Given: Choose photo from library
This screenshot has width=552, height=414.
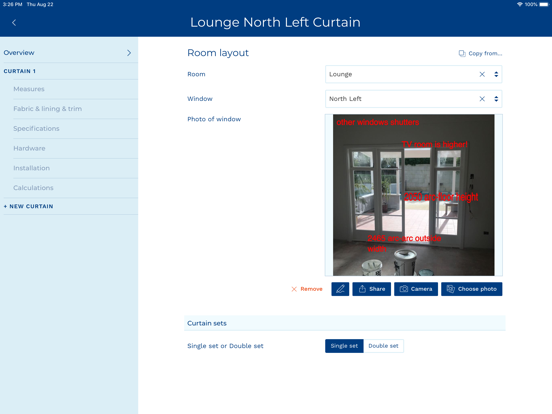Looking at the screenshot, I should pos(471,289).
